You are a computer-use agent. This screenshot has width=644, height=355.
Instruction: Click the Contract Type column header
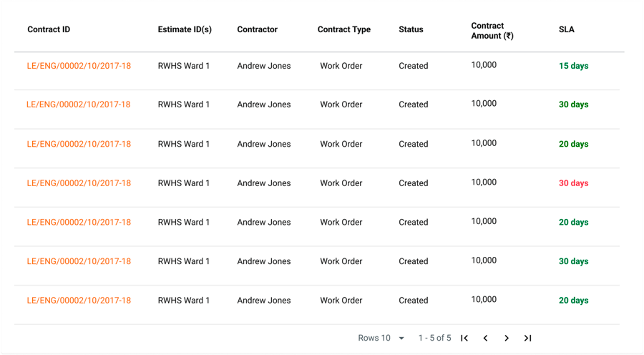344,30
